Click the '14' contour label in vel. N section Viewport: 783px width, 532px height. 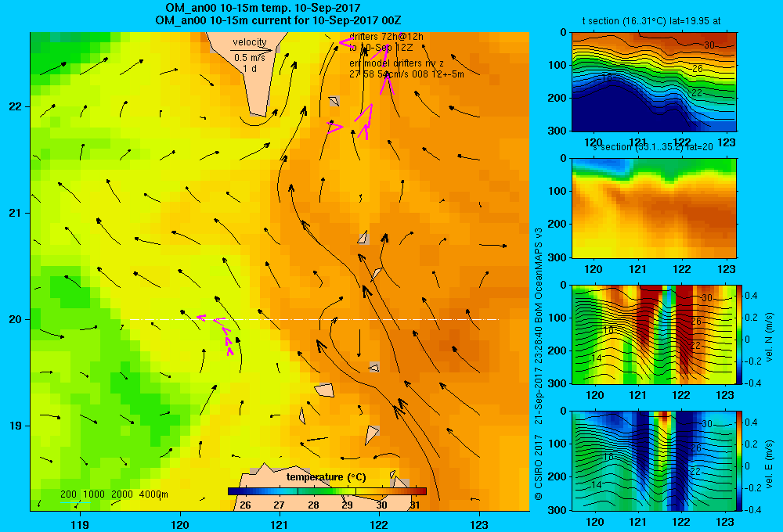596,358
